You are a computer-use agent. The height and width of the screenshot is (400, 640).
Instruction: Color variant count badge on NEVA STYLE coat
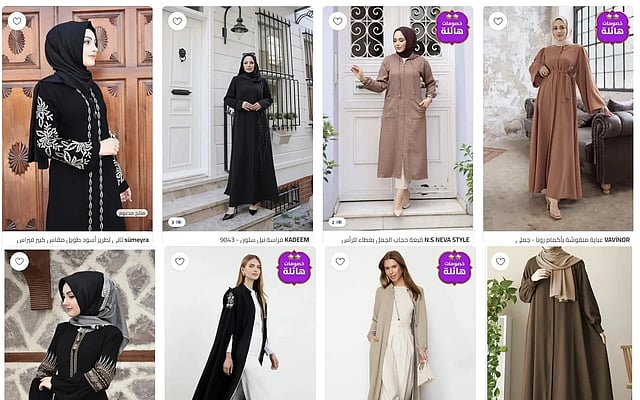[337, 222]
